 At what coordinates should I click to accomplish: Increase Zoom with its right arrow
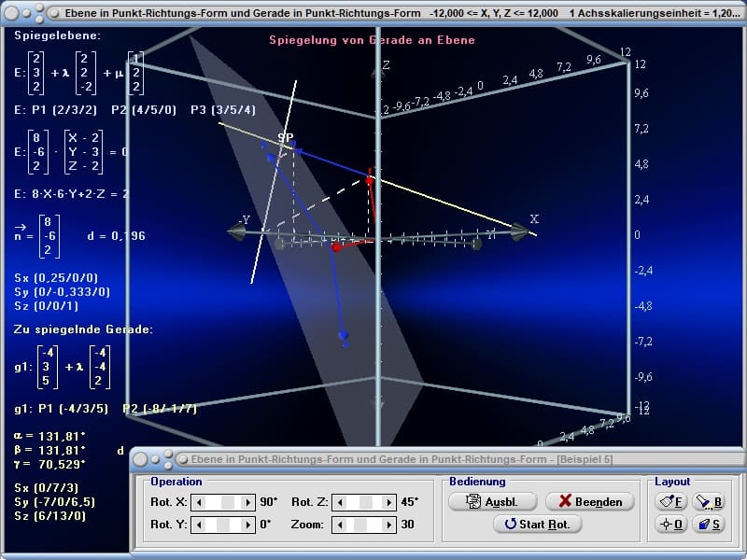[388, 525]
